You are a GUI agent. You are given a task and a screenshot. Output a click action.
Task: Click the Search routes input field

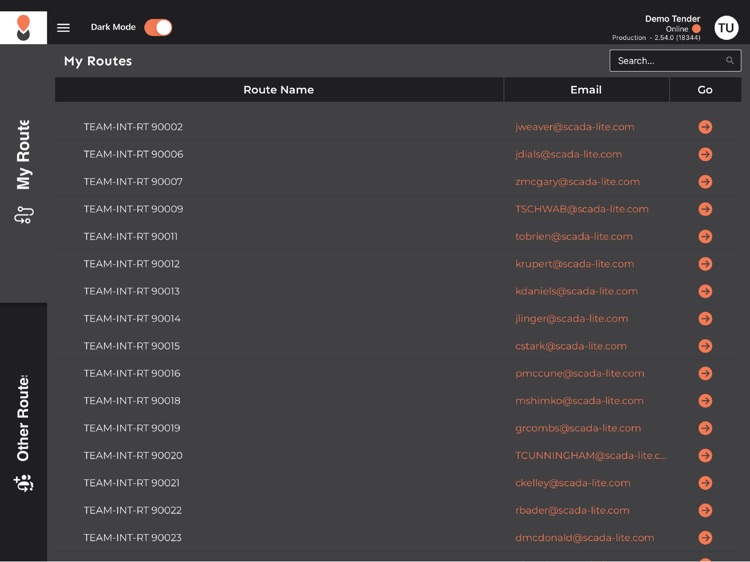(x=675, y=61)
